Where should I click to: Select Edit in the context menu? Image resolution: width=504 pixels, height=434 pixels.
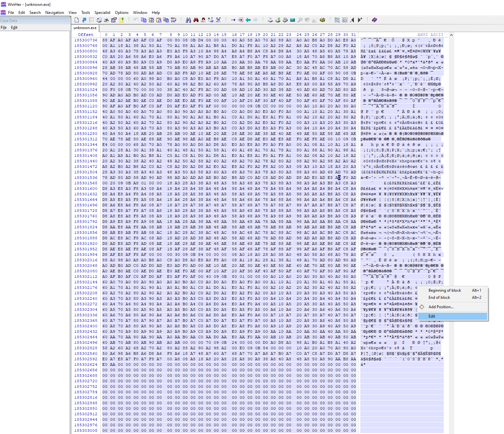tap(432, 316)
